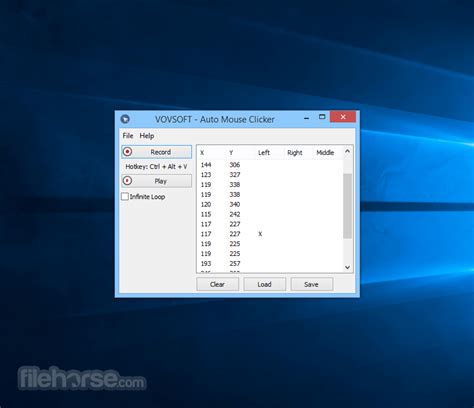Click the VOVSOFT app icon in title bar
The width and height of the screenshot is (474, 408).
tap(125, 119)
